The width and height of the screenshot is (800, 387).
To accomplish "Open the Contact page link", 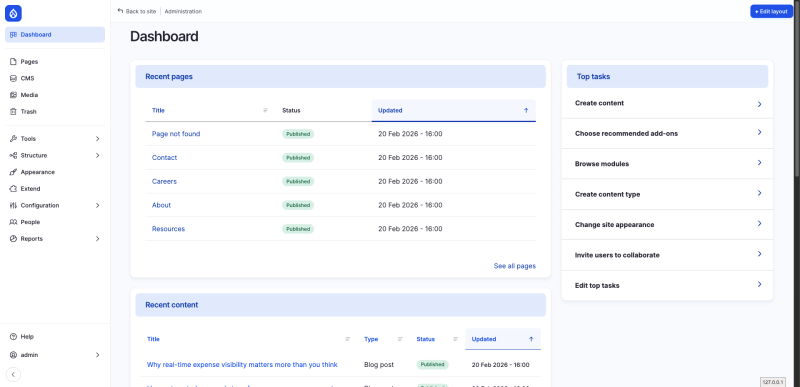I will (164, 158).
